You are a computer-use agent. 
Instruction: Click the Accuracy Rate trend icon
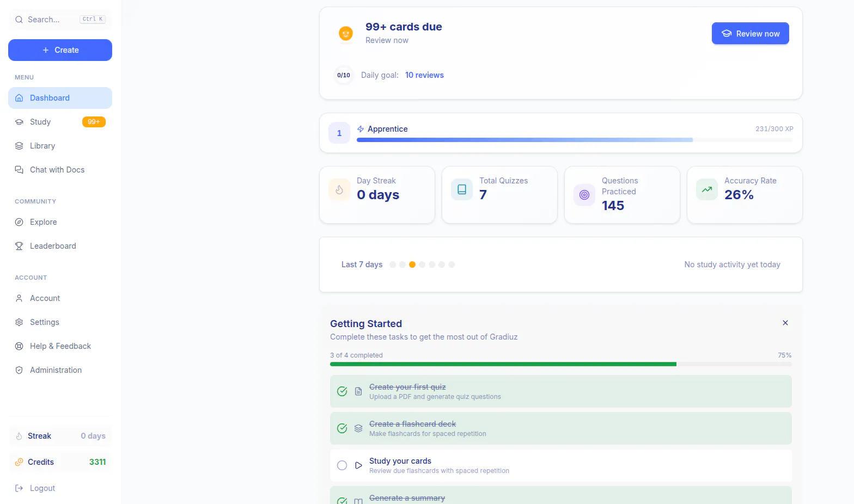[x=707, y=189]
